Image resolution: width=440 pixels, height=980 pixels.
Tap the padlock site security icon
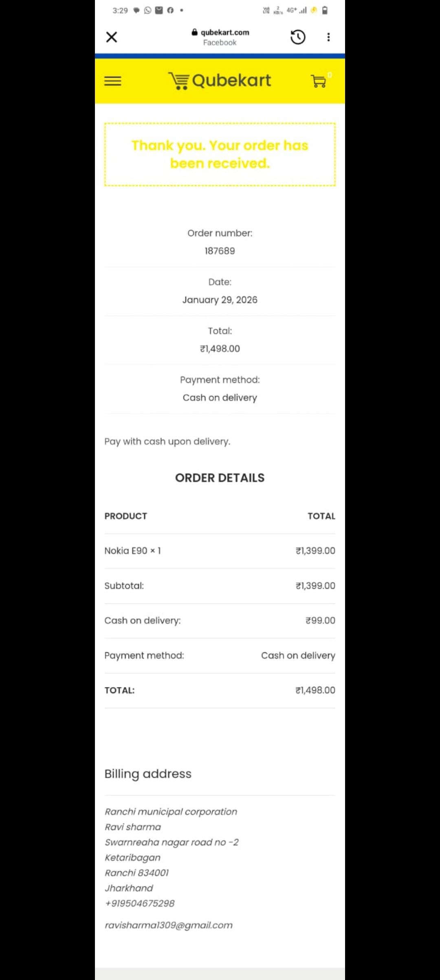[194, 32]
